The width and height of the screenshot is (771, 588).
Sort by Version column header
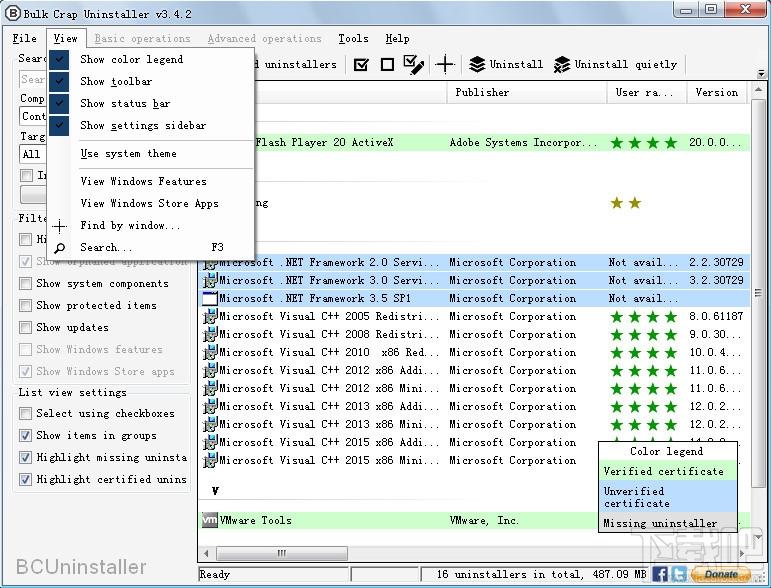click(x=716, y=92)
